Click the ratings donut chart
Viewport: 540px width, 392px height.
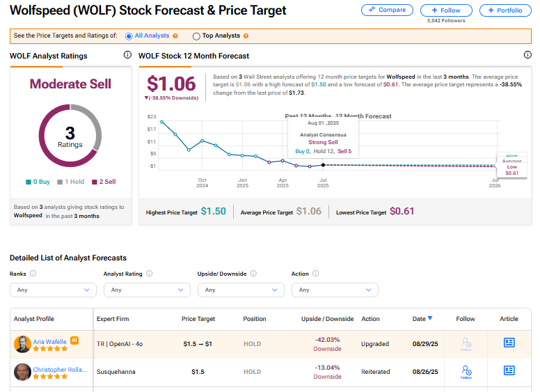[x=70, y=136]
